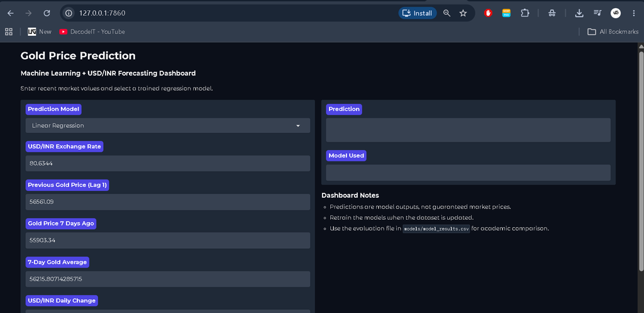Click the Gold Price Prediction heading

pyautogui.click(x=78, y=55)
